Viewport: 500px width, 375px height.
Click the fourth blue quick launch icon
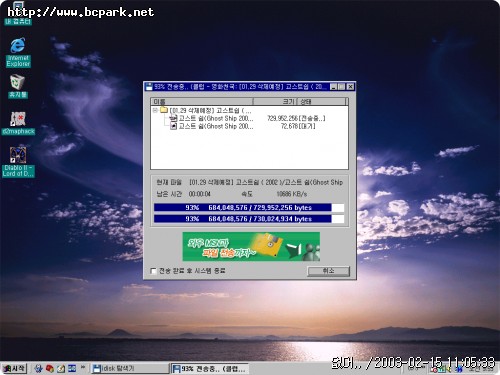pyautogui.click(x=72, y=368)
